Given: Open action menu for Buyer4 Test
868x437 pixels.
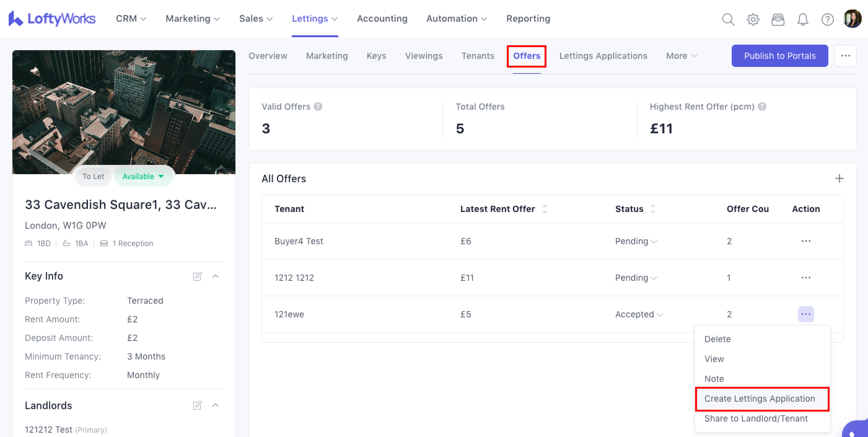Looking at the screenshot, I should coord(806,241).
